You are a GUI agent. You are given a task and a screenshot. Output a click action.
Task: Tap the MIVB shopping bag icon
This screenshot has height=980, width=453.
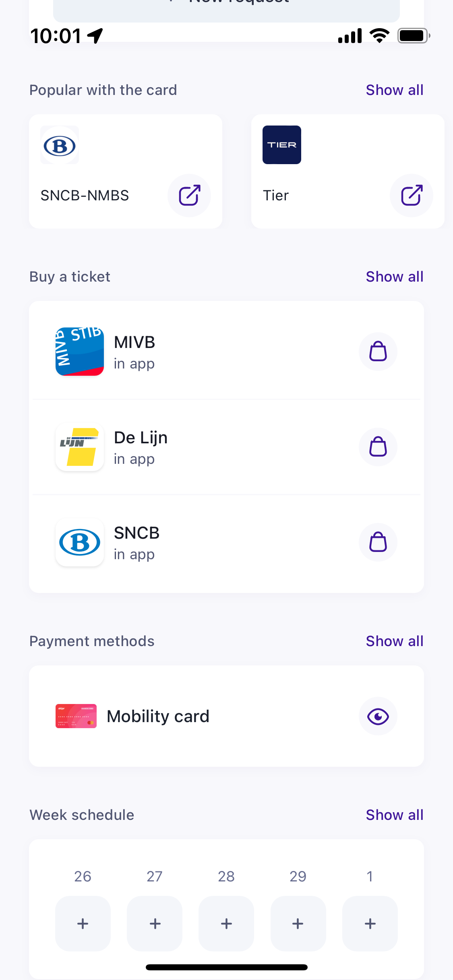coord(378,352)
